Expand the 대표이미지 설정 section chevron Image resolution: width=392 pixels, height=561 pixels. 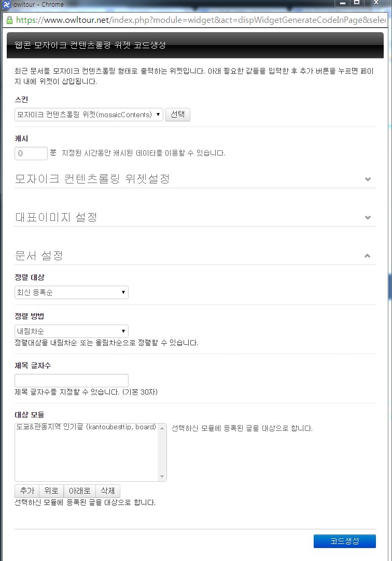click(x=368, y=217)
